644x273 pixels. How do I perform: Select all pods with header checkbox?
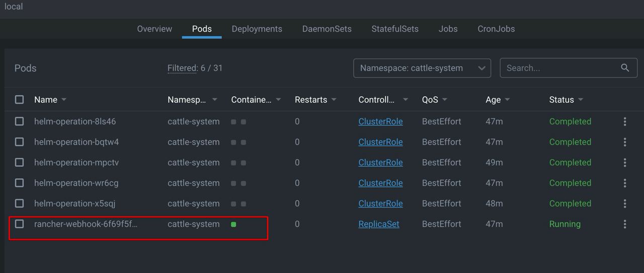tap(19, 100)
